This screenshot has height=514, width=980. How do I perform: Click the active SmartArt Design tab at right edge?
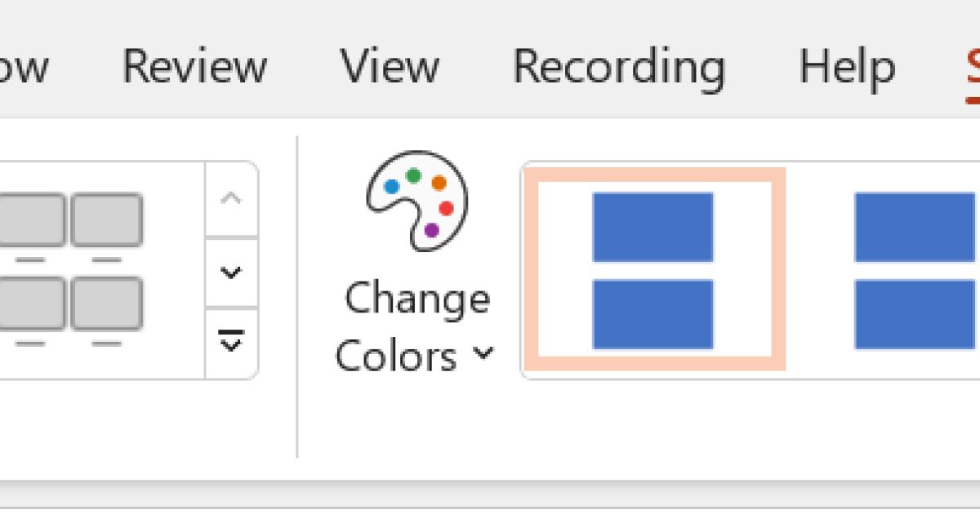click(x=972, y=67)
